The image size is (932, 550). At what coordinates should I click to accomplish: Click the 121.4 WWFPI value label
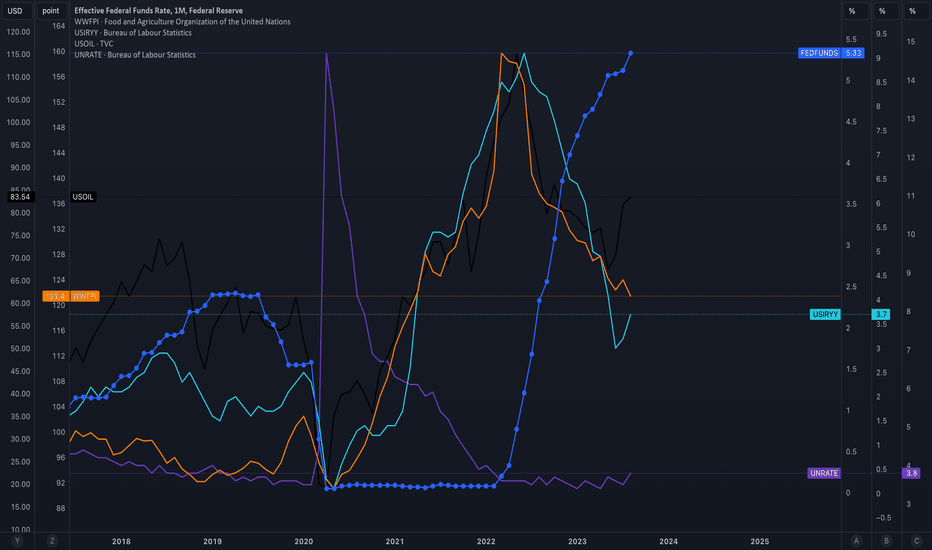point(55,296)
